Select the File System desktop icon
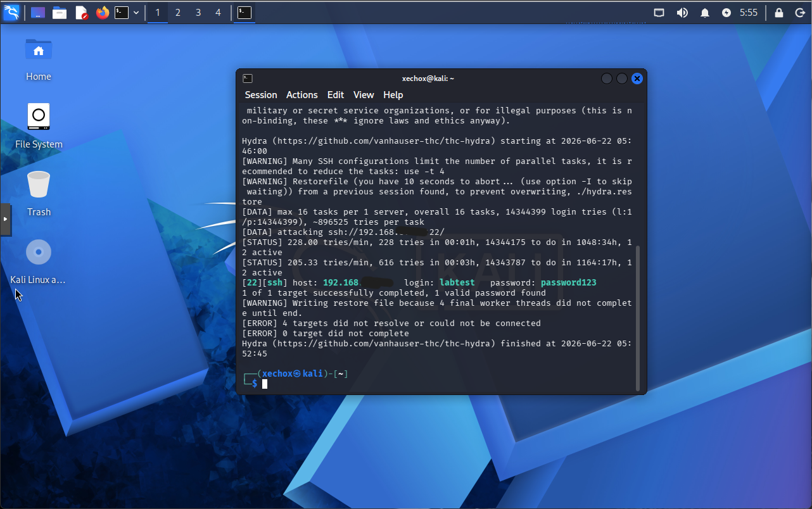Image resolution: width=812 pixels, height=509 pixels. [39, 127]
